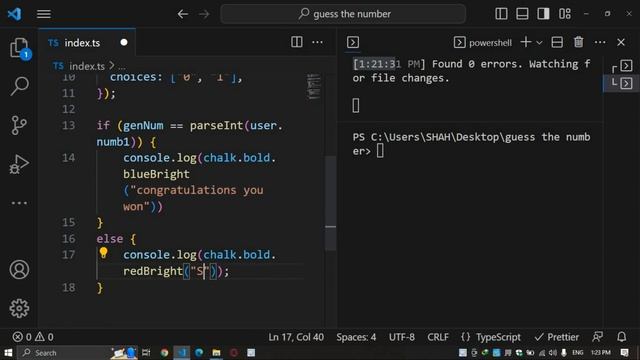
Task: Switch to VS Code on the taskbar
Action: pyautogui.click(x=182, y=353)
